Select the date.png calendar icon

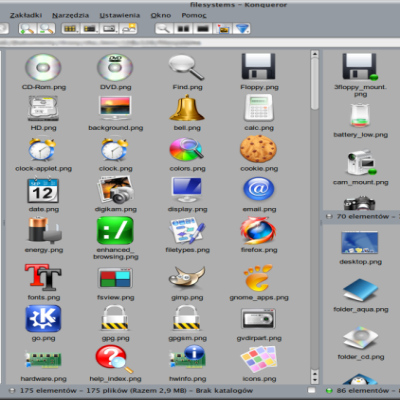coord(43,190)
